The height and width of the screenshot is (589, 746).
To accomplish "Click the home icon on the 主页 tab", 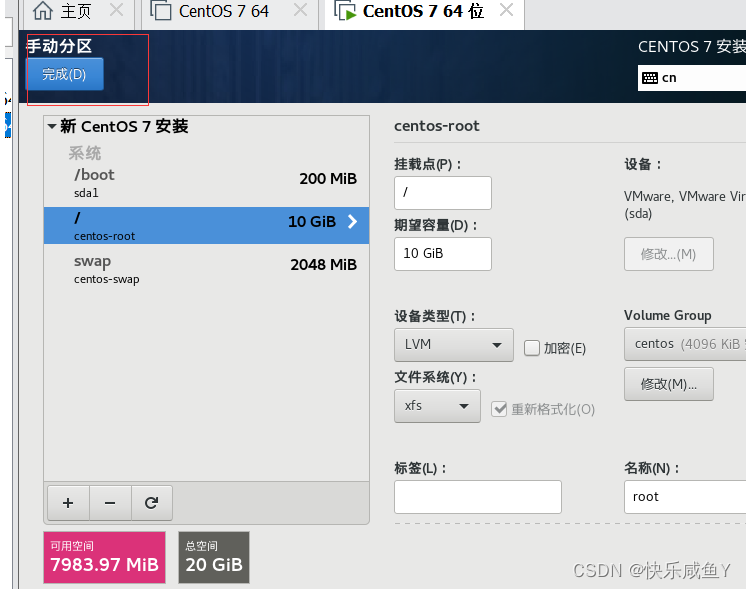I will pyautogui.click(x=43, y=10).
